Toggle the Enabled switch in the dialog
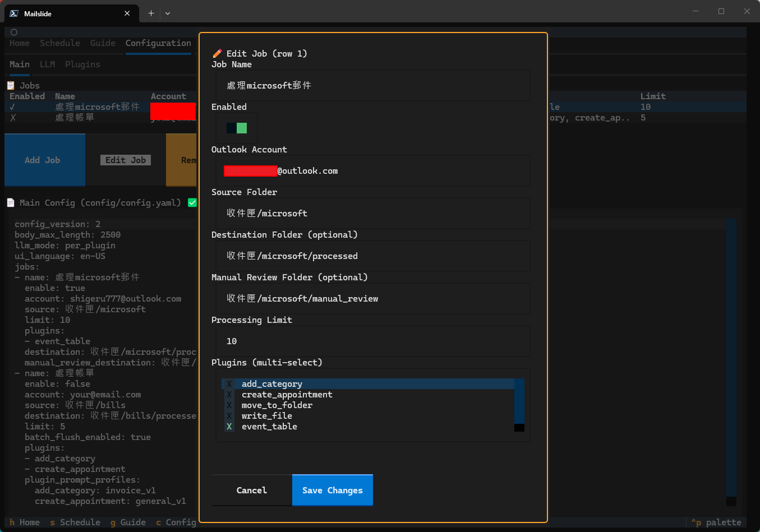760x532 pixels. [237, 128]
